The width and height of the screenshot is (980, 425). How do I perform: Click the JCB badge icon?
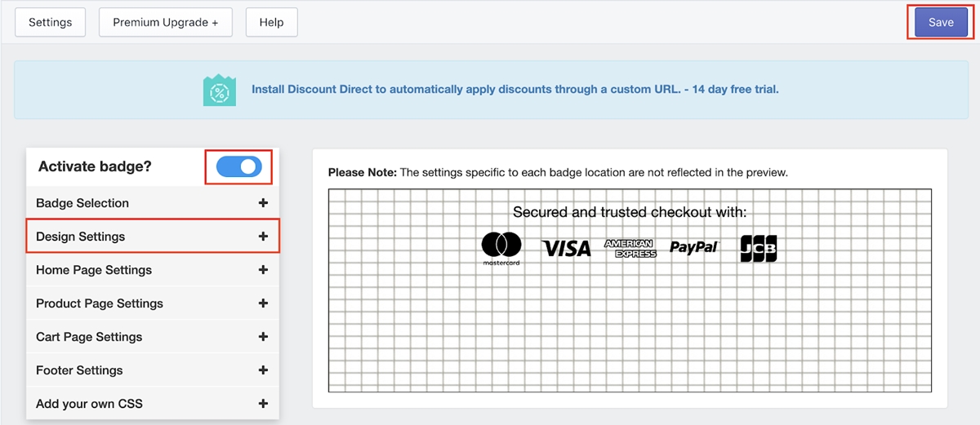[x=759, y=248]
